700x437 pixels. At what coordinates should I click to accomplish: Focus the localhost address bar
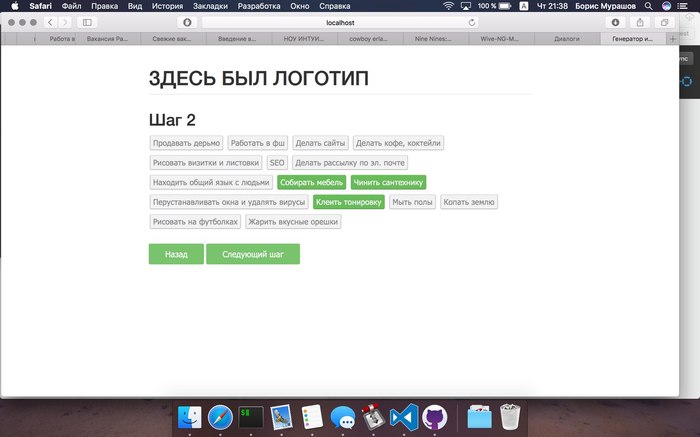340,21
